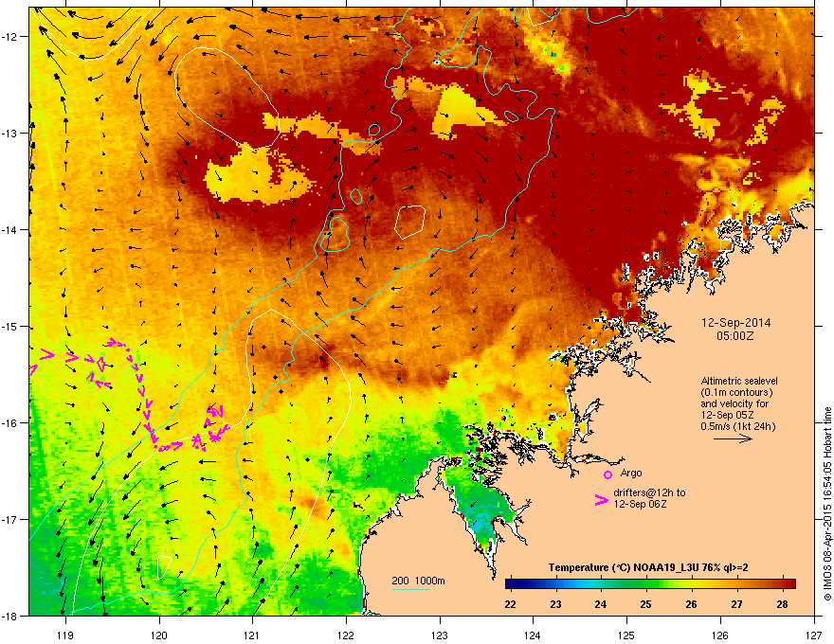Screen dimensions: 834x644
Task: Click the 125 longitude axis label
Action: (626, 635)
